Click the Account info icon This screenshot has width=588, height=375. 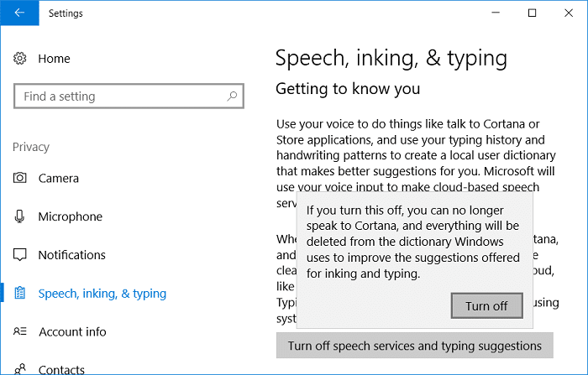(20, 332)
